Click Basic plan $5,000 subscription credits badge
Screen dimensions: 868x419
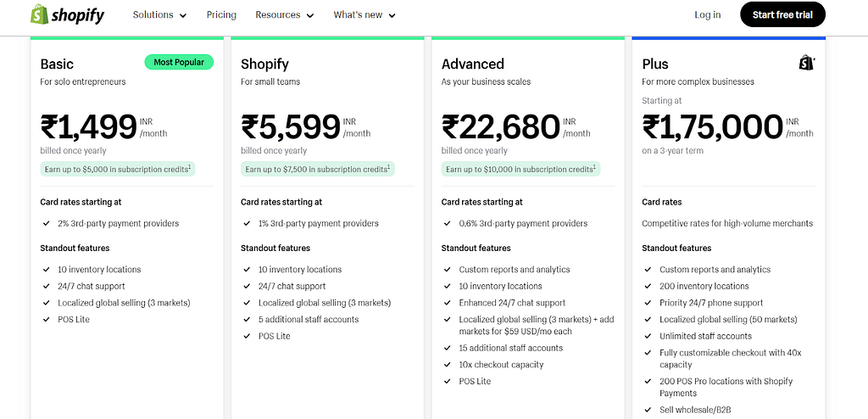[x=117, y=169]
